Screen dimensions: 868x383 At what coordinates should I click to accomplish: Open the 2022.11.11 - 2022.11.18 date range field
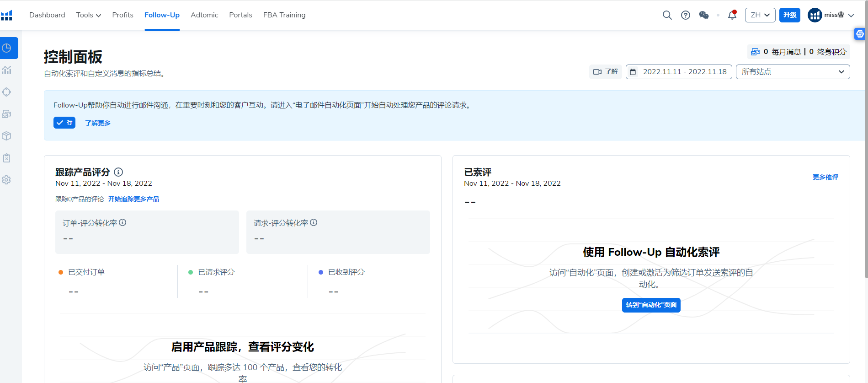pyautogui.click(x=679, y=72)
